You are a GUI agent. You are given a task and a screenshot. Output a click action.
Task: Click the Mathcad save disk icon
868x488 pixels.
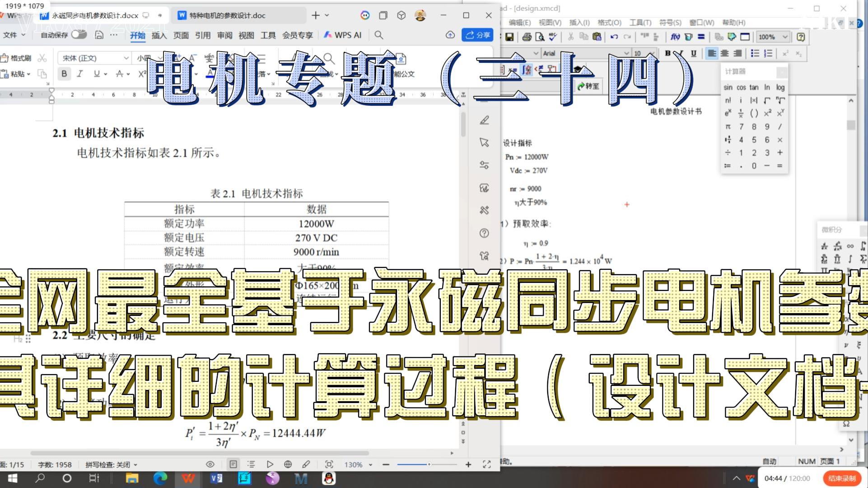509,37
